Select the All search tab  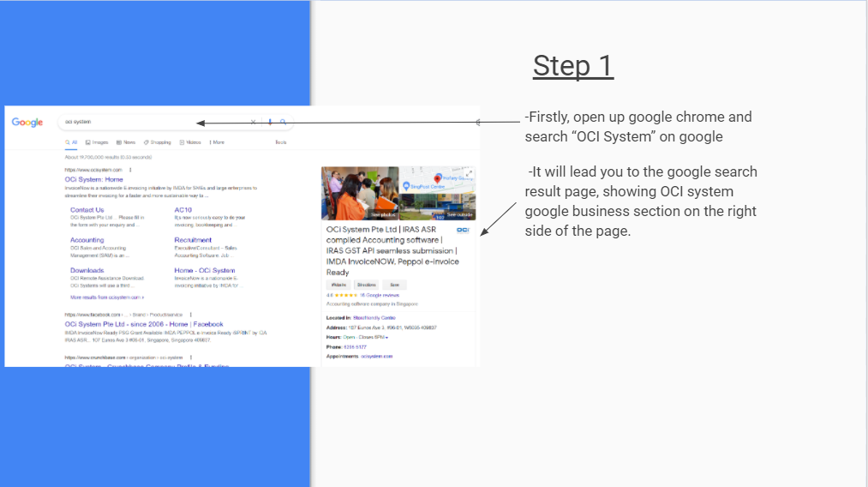point(71,142)
